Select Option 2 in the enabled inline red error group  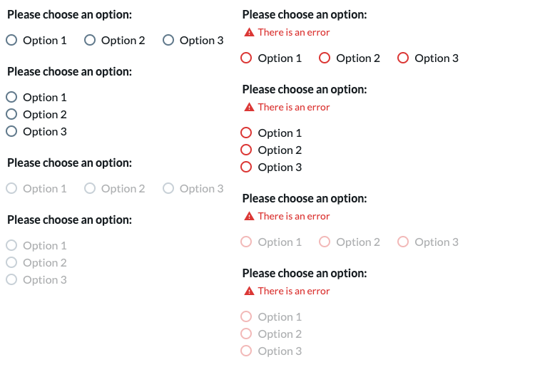(325, 58)
